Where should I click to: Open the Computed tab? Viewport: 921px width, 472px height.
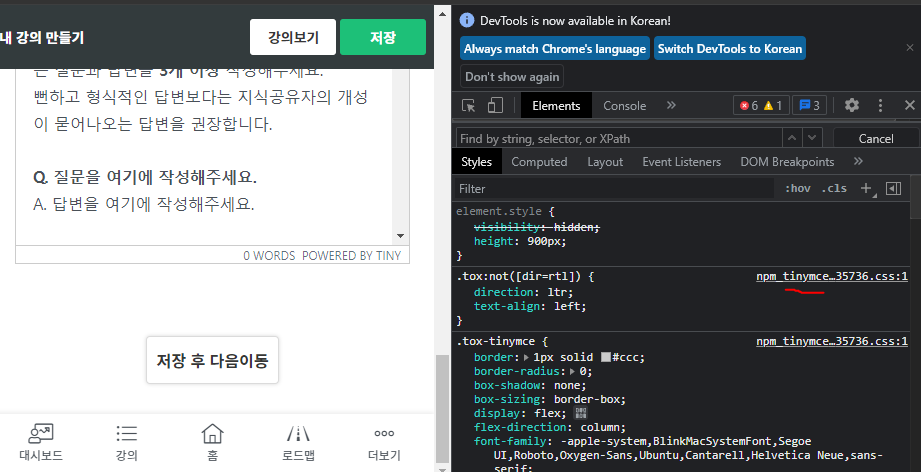539,161
